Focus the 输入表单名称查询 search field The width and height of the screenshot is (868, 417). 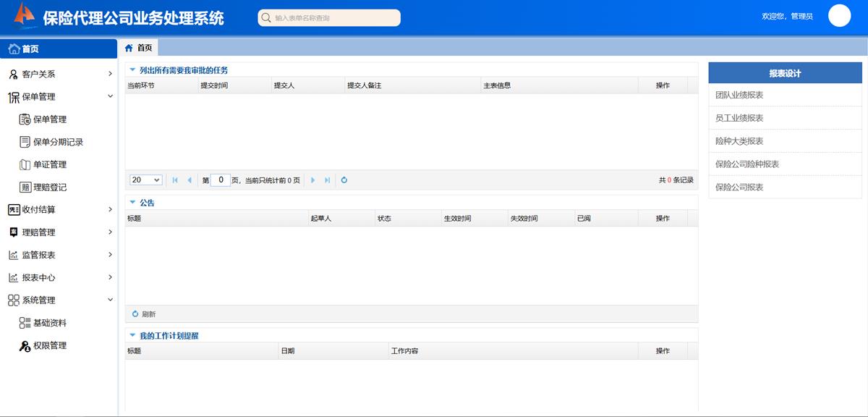click(x=329, y=18)
